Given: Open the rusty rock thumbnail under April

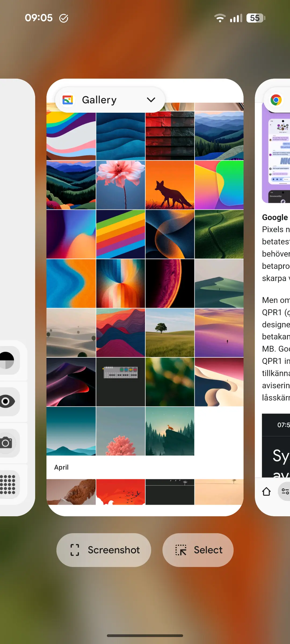Looking at the screenshot, I should click(71, 492).
